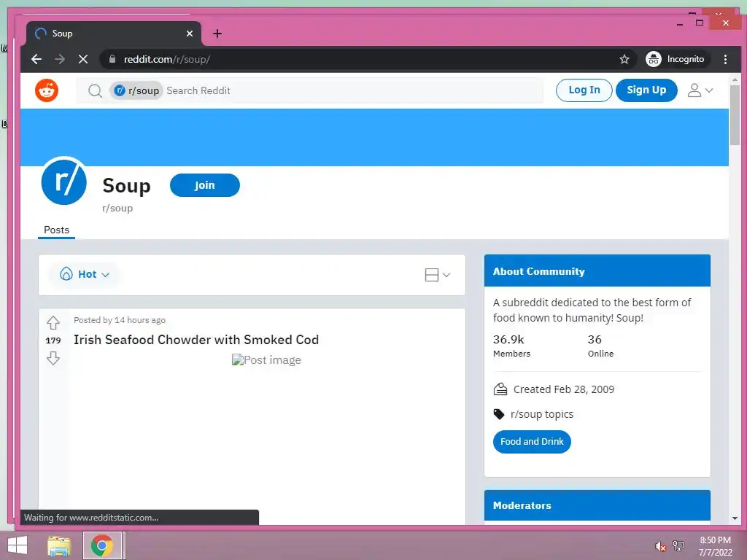This screenshot has height=560, width=747.
Task: Click the cake icon beside Created date
Action: (500, 389)
